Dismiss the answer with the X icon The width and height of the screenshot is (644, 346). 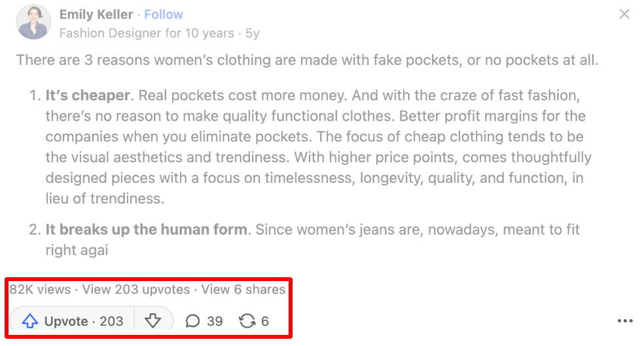624,14
